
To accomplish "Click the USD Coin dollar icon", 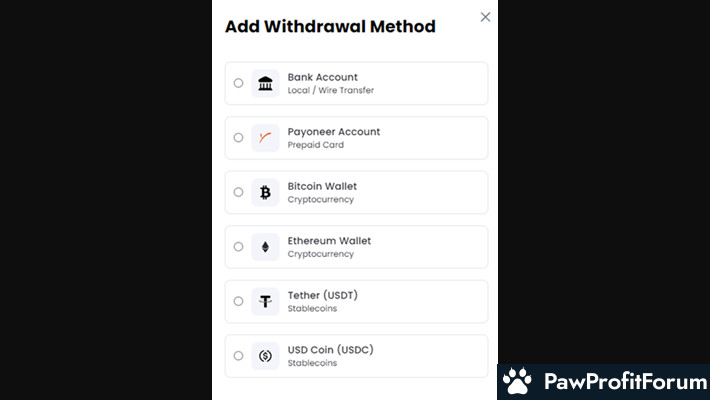I will click(x=265, y=356).
